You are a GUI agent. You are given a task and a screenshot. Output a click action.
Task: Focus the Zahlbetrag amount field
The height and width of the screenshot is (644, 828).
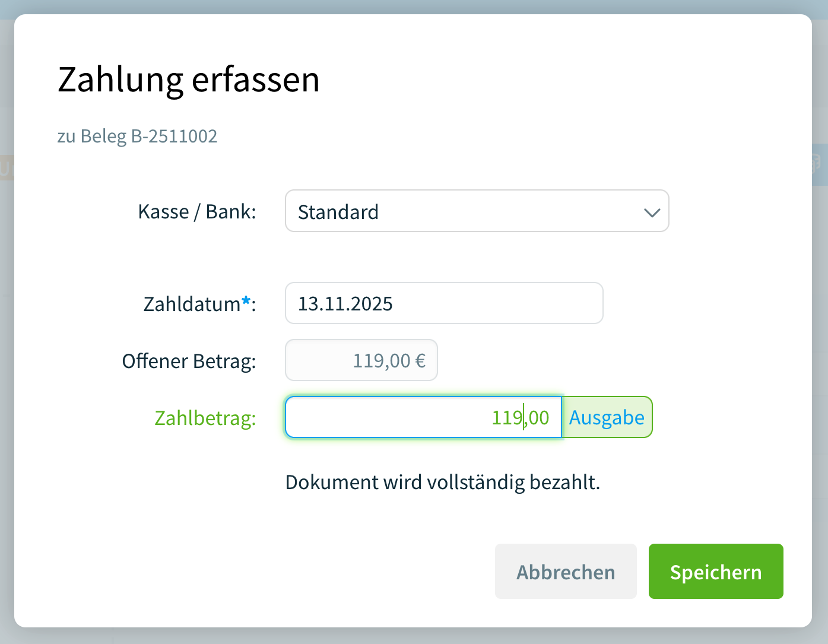tap(423, 417)
